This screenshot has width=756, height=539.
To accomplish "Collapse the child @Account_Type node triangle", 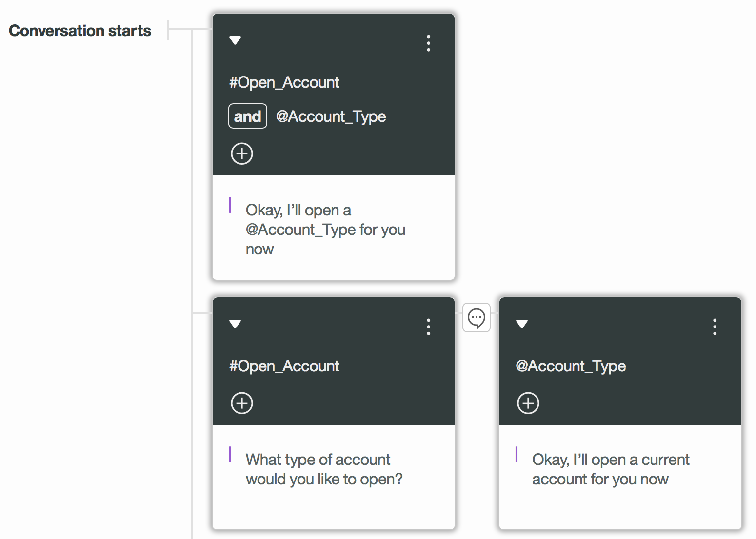I will (x=522, y=324).
